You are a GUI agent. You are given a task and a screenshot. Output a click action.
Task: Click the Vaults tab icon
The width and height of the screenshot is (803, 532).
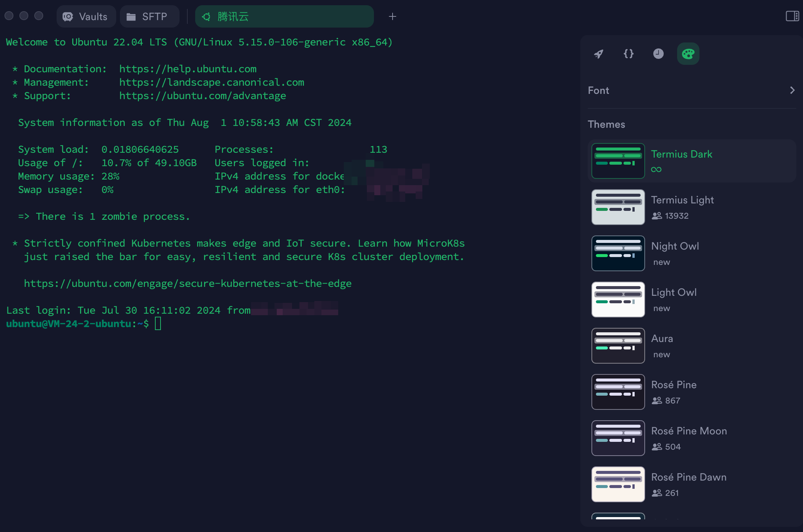tap(68, 17)
